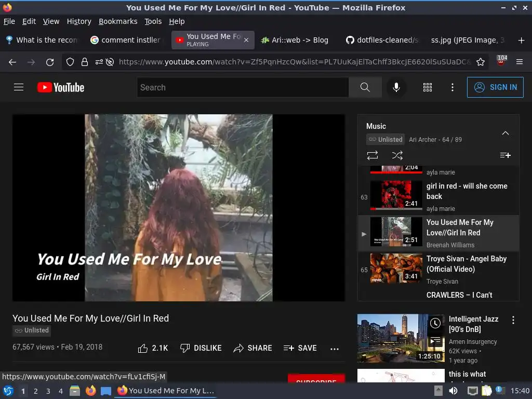Screen dimensions: 532x399
Task: Open the options menu for Intelligent Jazz video
Action: tap(513, 320)
